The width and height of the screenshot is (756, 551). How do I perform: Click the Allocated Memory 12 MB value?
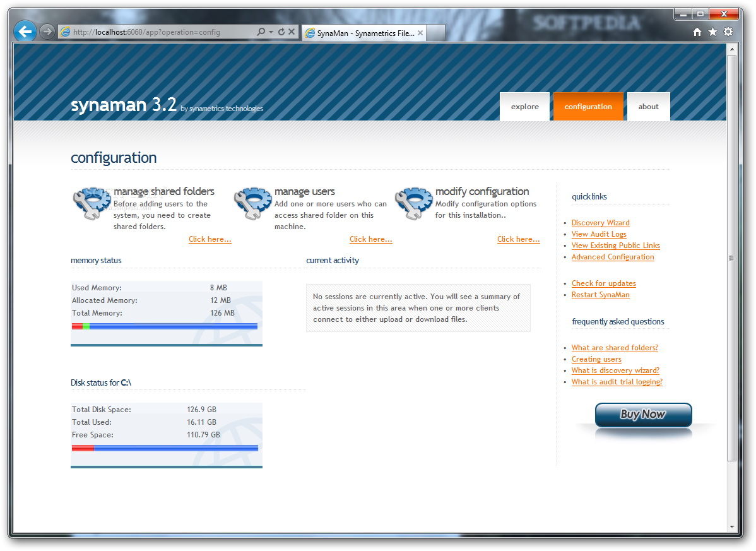(x=220, y=300)
